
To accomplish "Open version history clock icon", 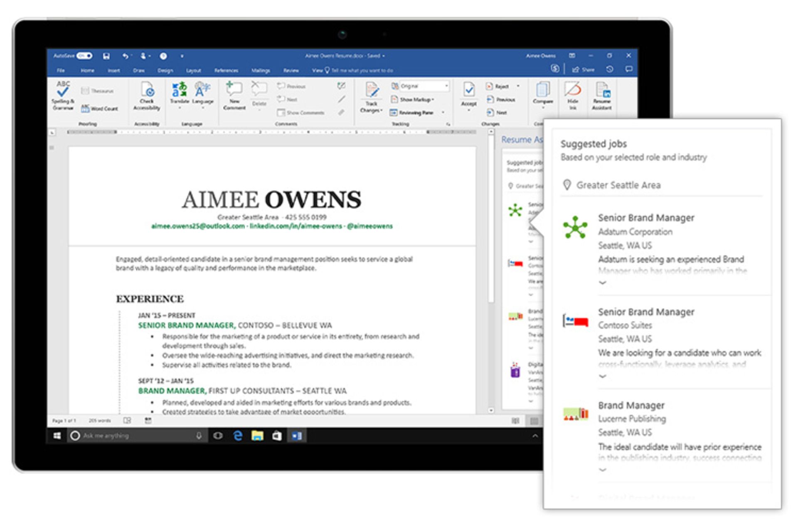I will point(610,69).
